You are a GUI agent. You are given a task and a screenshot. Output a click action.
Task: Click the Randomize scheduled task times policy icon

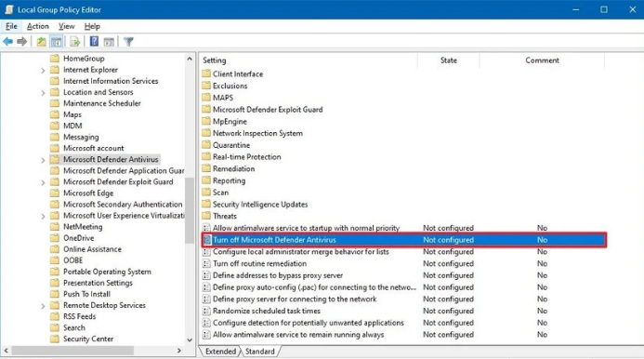tap(206, 311)
